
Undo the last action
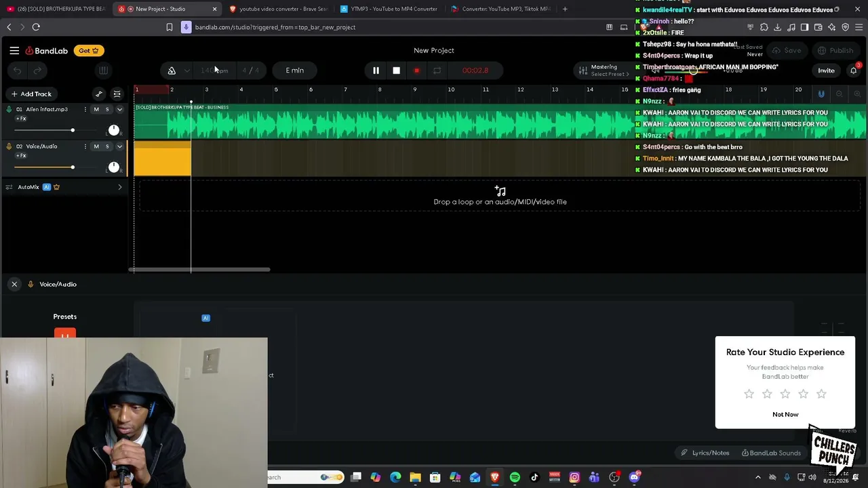(18, 70)
